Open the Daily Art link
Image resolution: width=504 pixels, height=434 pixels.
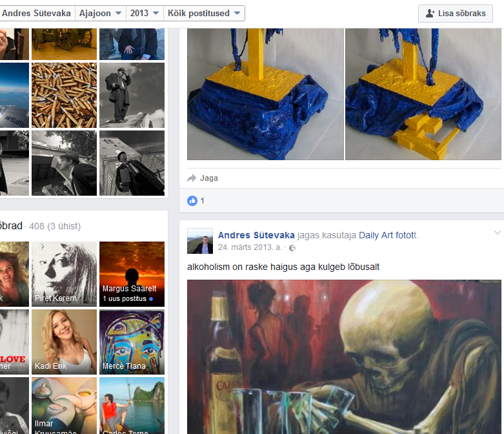pos(376,235)
